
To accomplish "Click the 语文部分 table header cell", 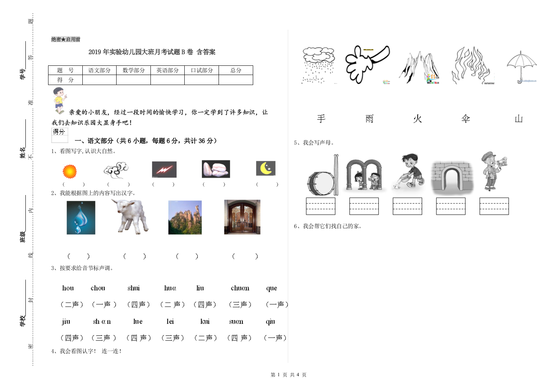I will (x=99, y=70).
